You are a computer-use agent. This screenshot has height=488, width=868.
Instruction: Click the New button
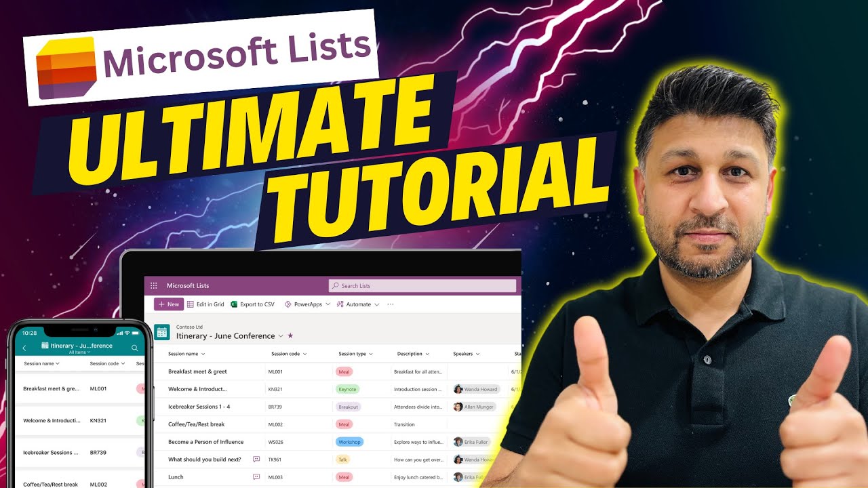coord(169,304)
